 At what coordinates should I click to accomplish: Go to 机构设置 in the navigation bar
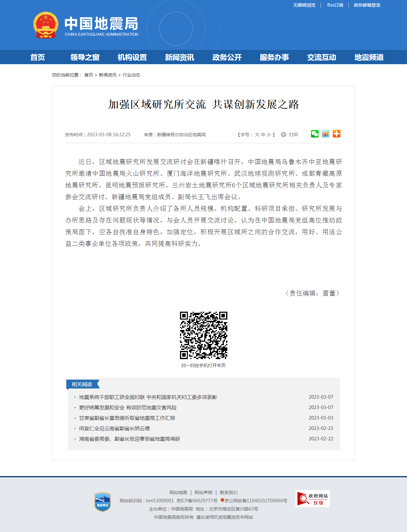(x=132, y=57)
